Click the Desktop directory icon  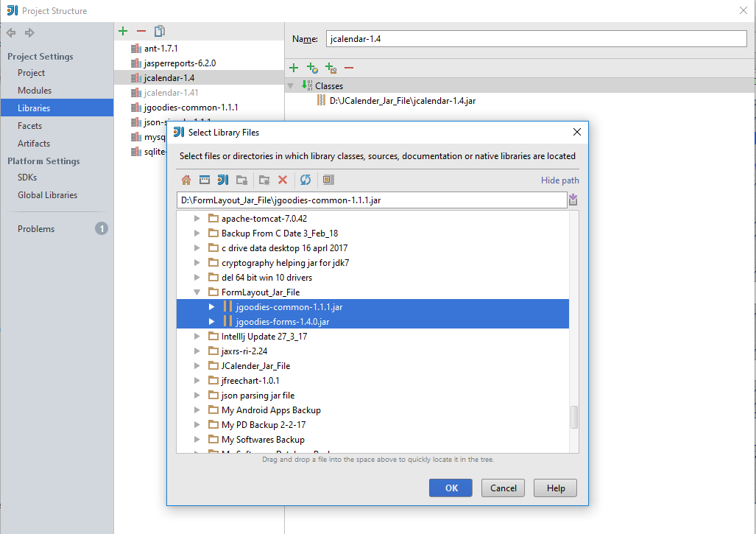(x=203, y=180)
